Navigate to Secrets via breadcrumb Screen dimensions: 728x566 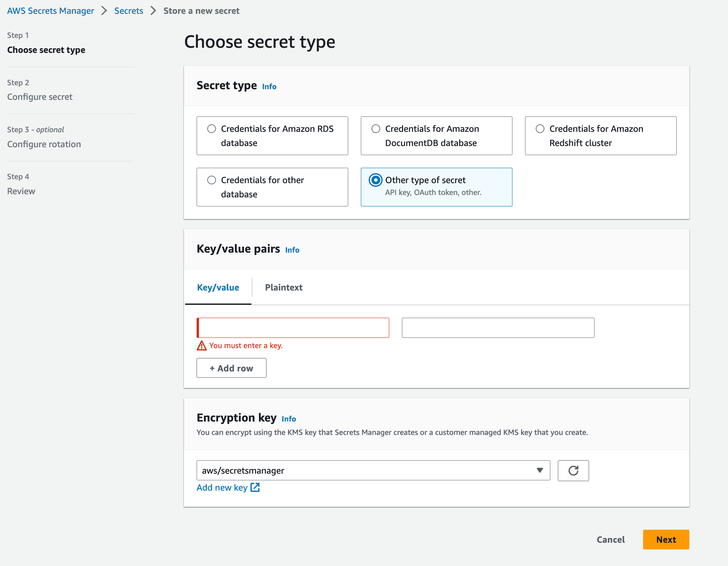click(x=129, y=11)
